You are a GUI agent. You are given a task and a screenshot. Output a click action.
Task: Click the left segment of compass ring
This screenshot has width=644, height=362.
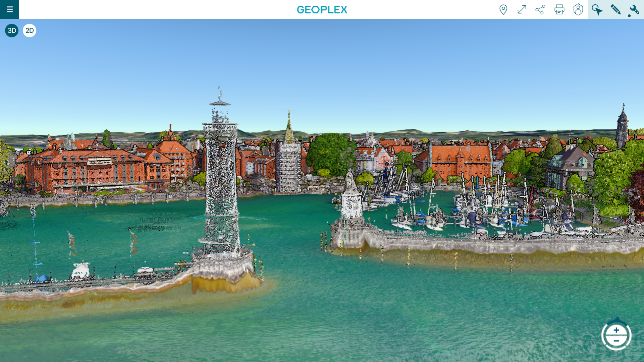[603, 336]
